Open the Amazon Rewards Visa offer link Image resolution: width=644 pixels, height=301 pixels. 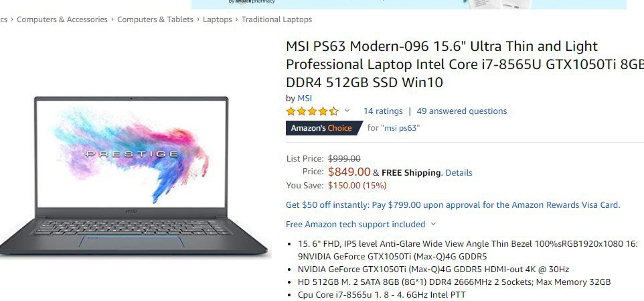453,204
